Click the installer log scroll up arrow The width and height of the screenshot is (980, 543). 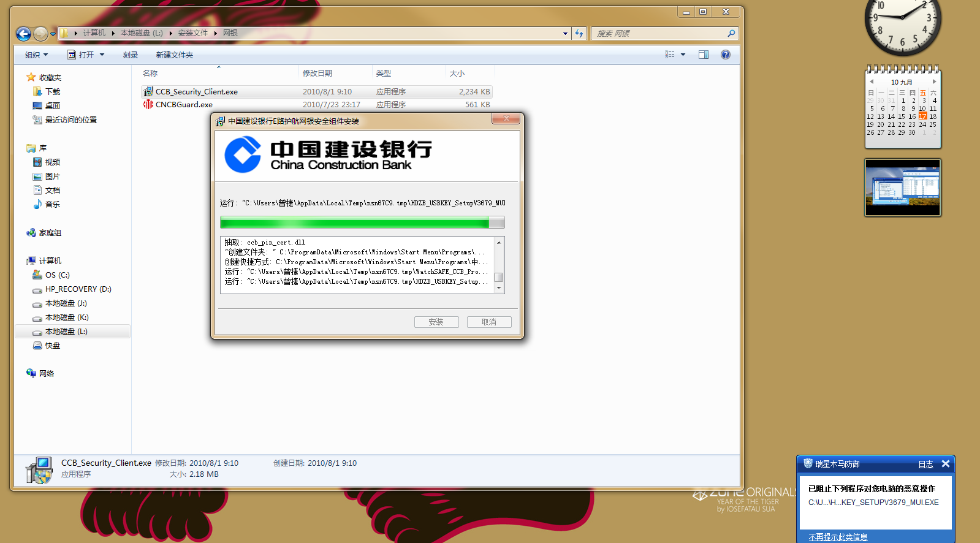click(499, 243)
